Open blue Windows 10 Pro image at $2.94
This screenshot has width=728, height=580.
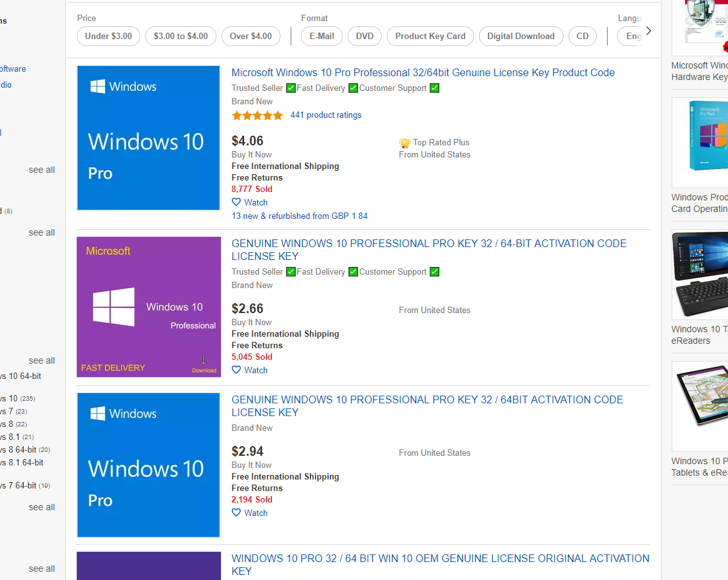149,465
